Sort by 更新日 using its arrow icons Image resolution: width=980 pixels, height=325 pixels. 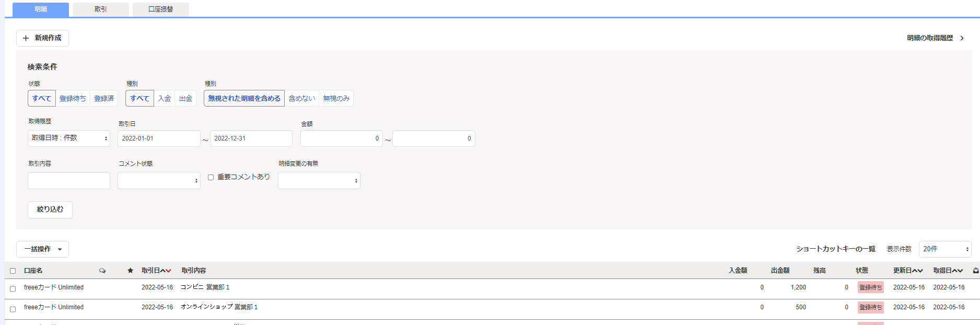(x=917, y=271)
